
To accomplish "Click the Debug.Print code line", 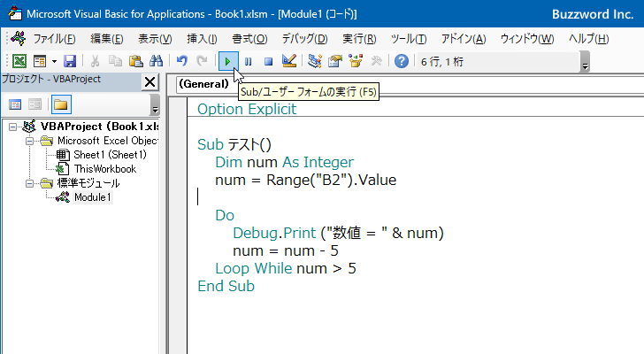I will point(338,233).
